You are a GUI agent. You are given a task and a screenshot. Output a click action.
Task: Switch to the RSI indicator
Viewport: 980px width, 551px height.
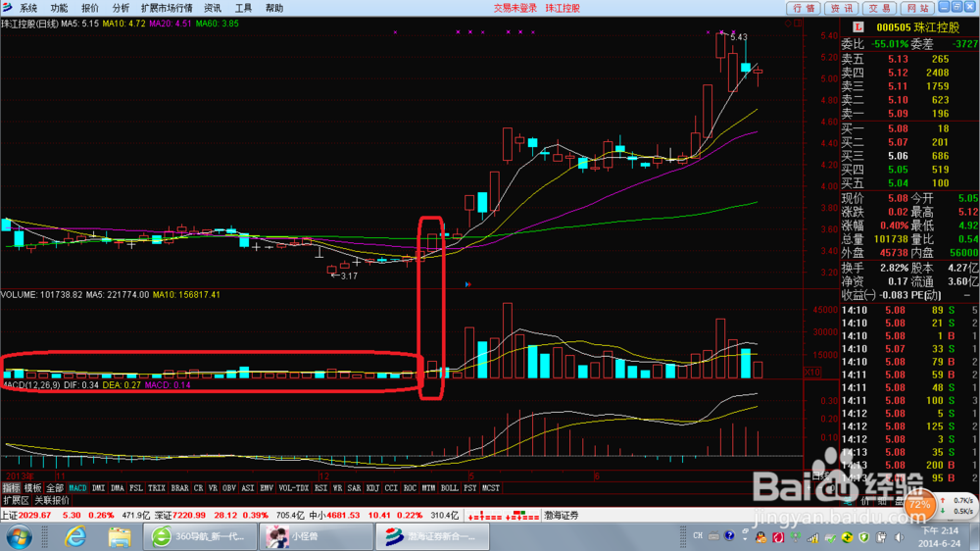point(320,488)
